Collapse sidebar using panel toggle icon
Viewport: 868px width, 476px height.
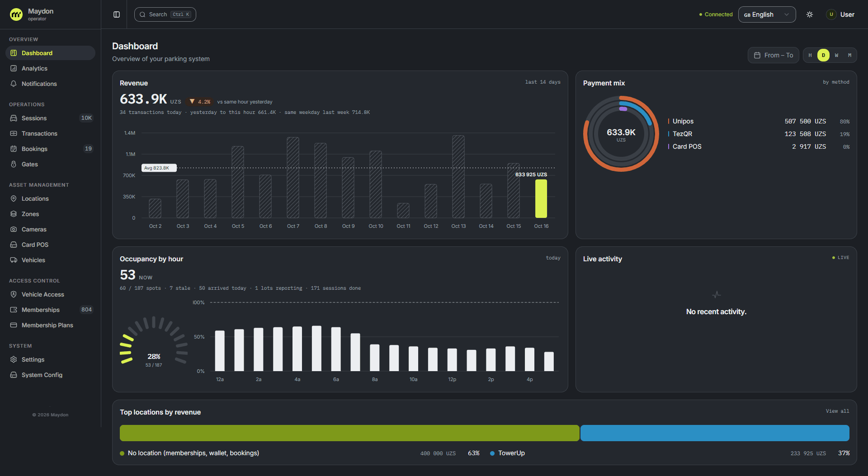[x=117, y=14]
